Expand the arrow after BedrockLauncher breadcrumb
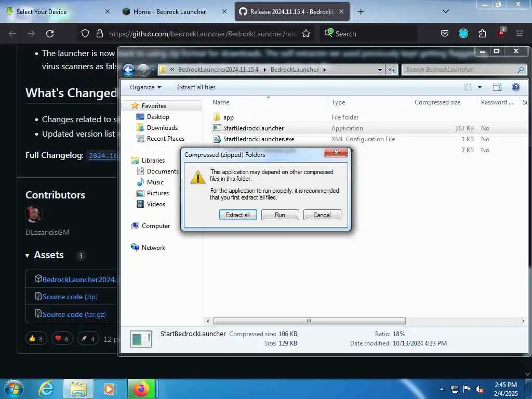The image size is (532, 399). click(324, 70)
